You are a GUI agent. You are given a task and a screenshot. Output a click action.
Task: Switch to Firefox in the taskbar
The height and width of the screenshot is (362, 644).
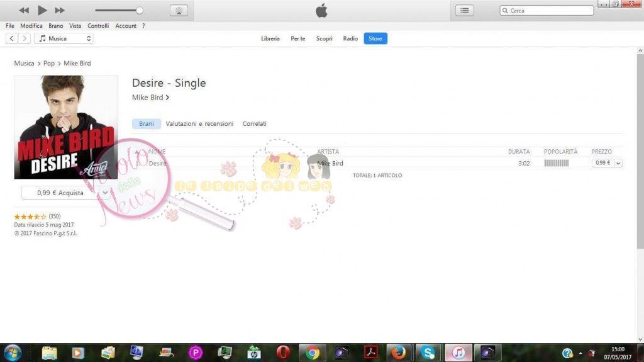(398, 353)
